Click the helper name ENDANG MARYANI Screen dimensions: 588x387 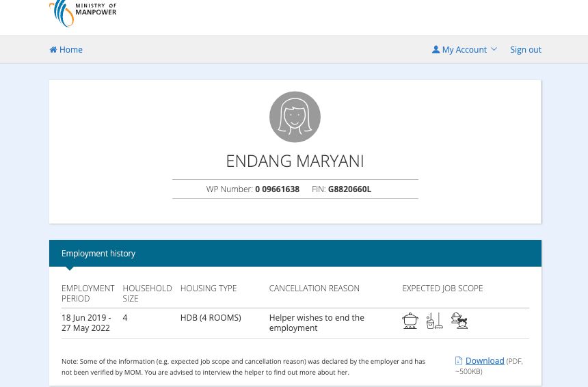click(x=295, y=161)
